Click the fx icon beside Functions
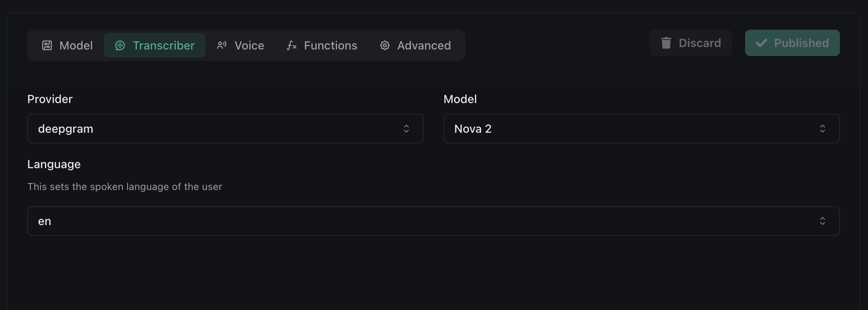The width and height of the screenshot is (868, 310). click(292, 45)
